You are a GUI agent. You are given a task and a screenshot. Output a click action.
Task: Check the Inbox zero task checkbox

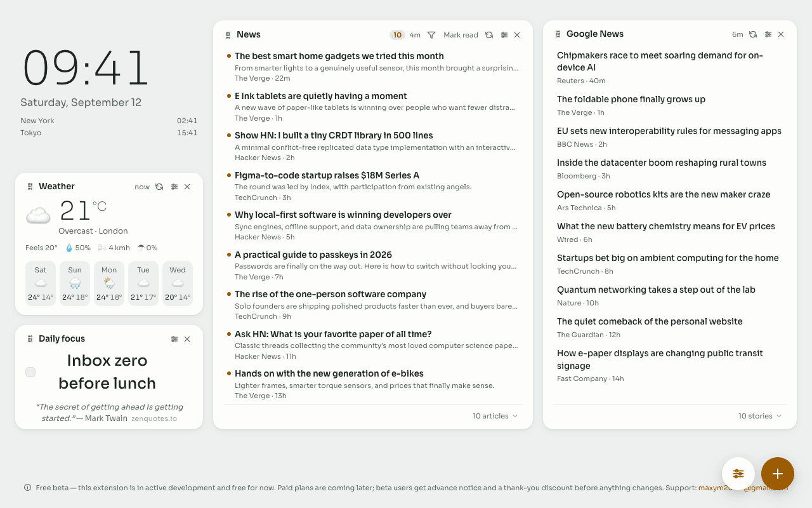coord(30,372)
